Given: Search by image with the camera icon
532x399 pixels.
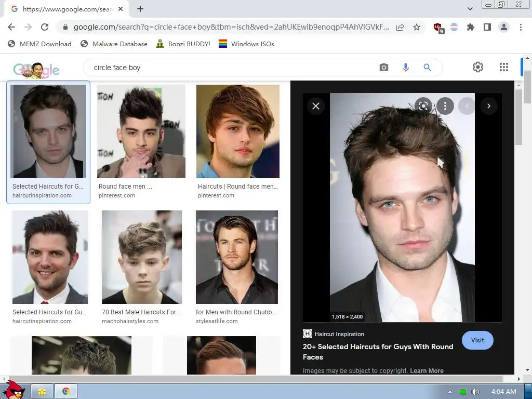Looking at the screenshot, I should tap(384, 68).
